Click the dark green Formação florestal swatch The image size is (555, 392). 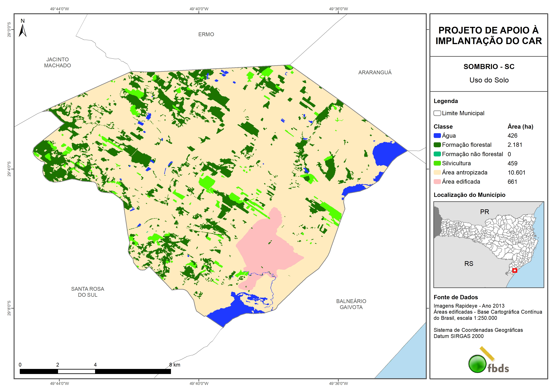click(x=437, y=145)
